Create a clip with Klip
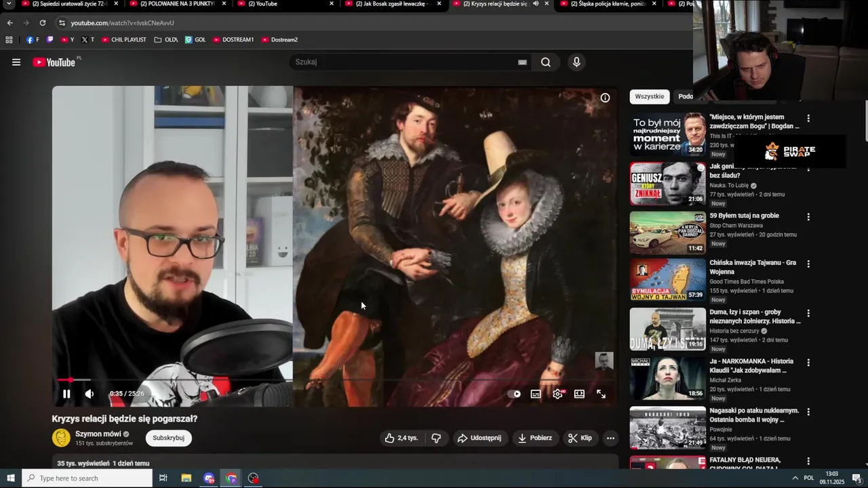 [580, 438]
